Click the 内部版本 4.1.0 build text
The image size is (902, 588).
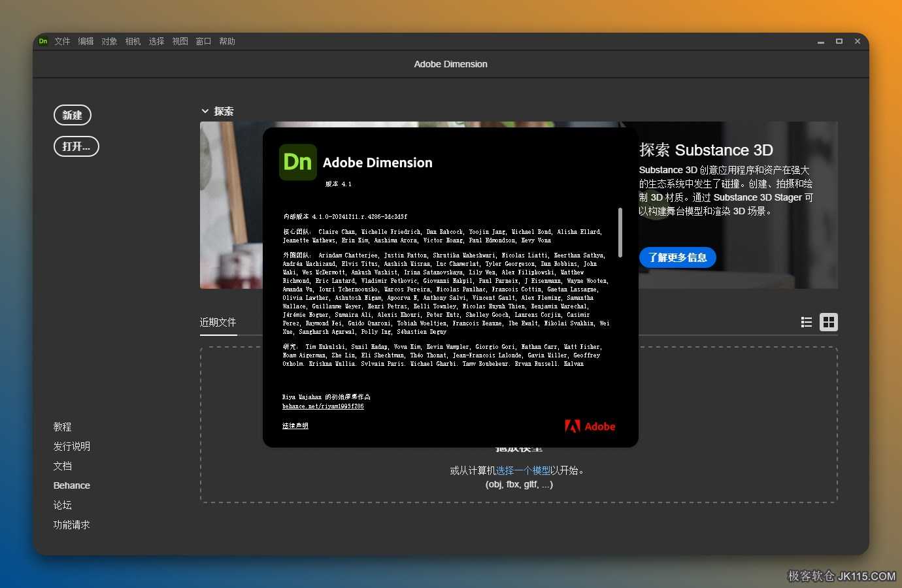(x=345, y=216)
